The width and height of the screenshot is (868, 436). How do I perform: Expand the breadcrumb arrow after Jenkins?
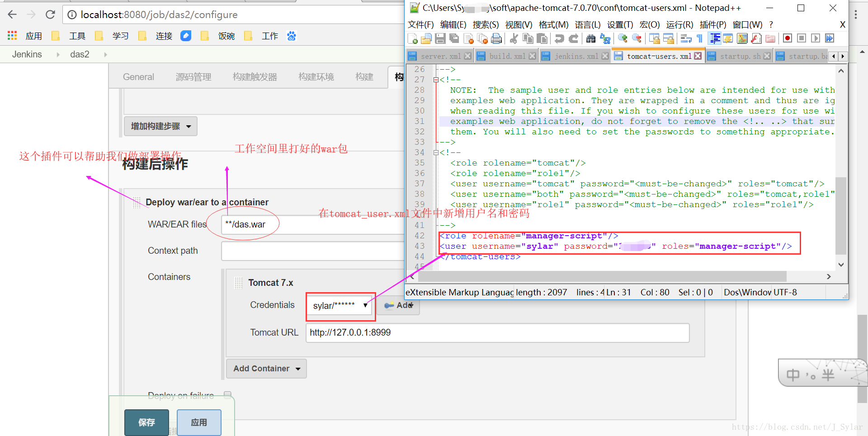tap(58, 54)
